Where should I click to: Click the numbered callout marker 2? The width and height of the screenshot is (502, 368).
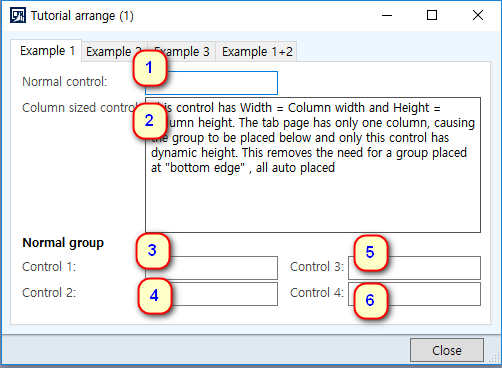(x=150, y=121)
